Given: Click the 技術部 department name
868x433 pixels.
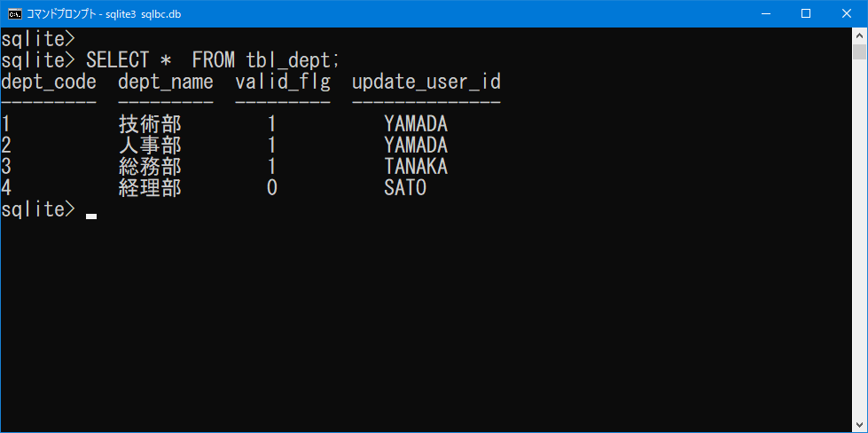Looking at the screenshot, I should 150,123.
